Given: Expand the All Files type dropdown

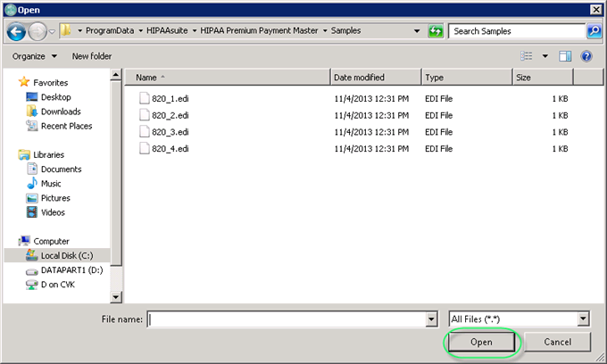Looking at the screenshot, I should [x=583, y=318].
